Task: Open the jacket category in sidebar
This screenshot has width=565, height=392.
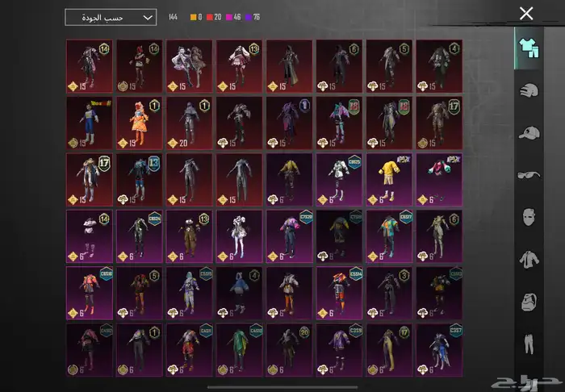Action: [x=529, y=260]
